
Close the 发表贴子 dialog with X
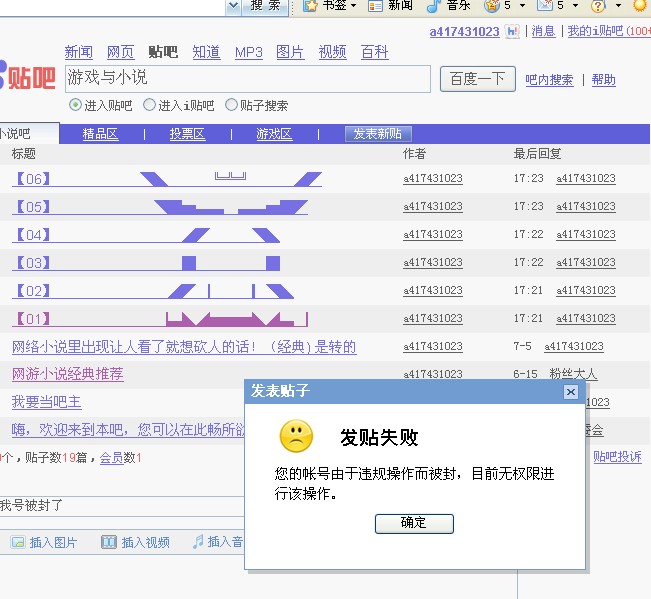[x=570, y=391]
